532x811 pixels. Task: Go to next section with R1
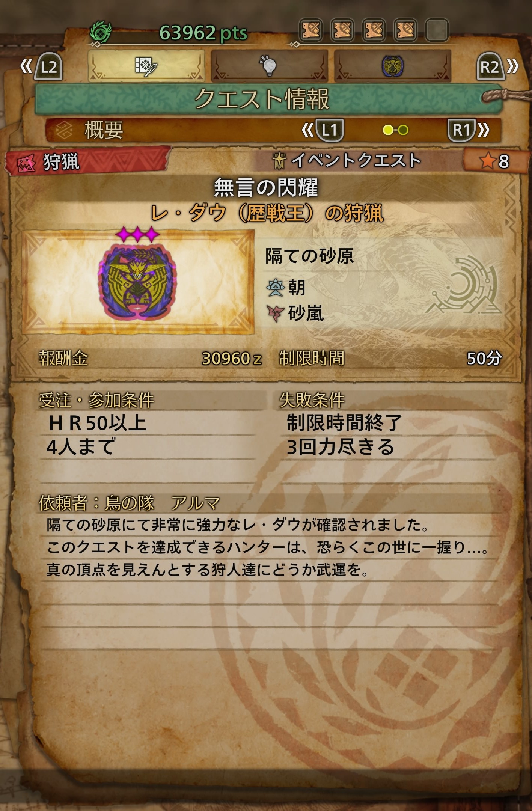[462, 130]
